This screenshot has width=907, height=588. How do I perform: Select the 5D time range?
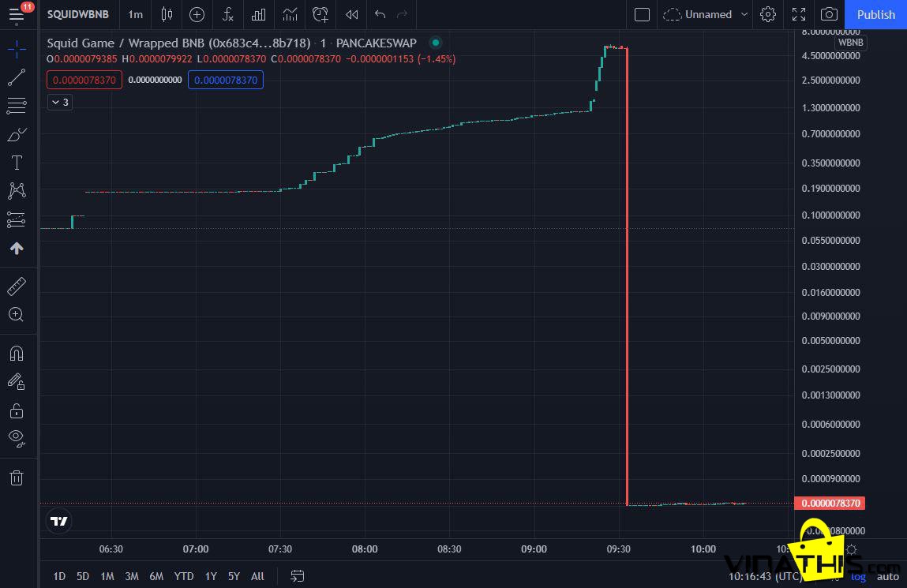pyautogui.click(x=83, y=576)
